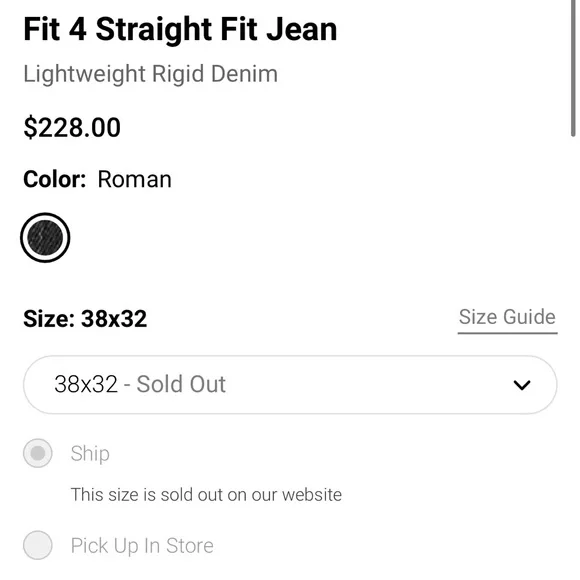Click the underline beneath Size Guide
This screenshot has height=580, width=580.
[508, 333]
